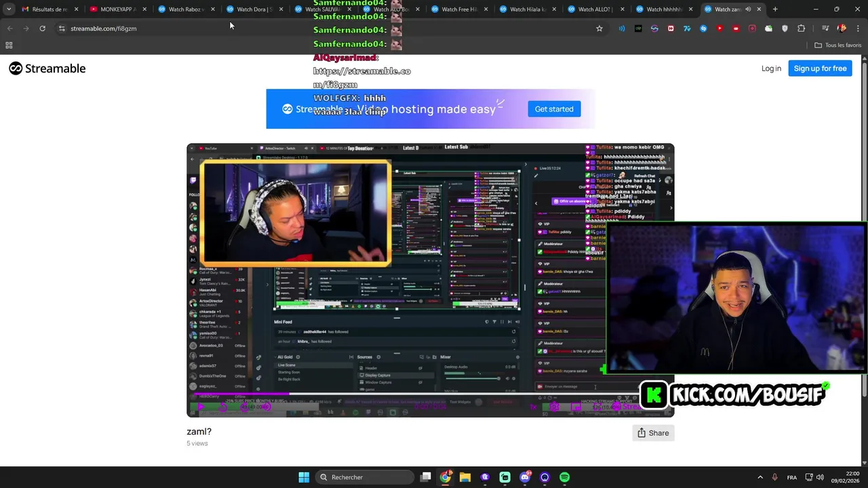Click the 1x playback speed control
Viewport: 868px width, 488px height.
pos(534,407)
